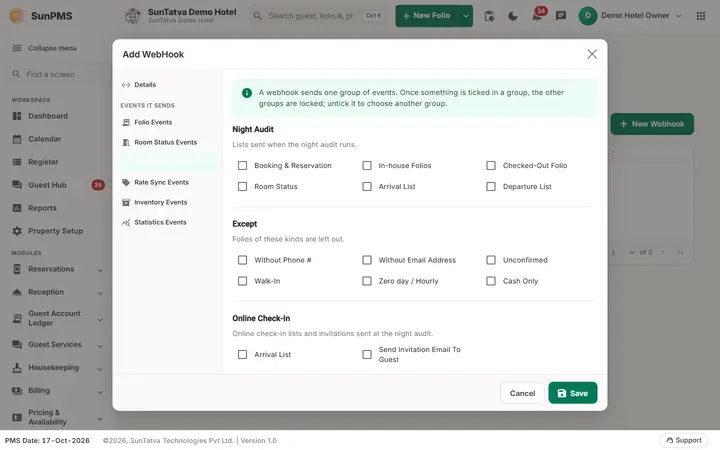This screenshot has height=450, width=720.
Task: Check the Departure List checkbox
Action: point(491,186)
